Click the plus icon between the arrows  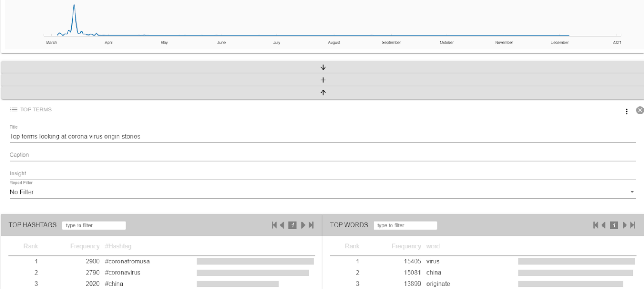323,80
